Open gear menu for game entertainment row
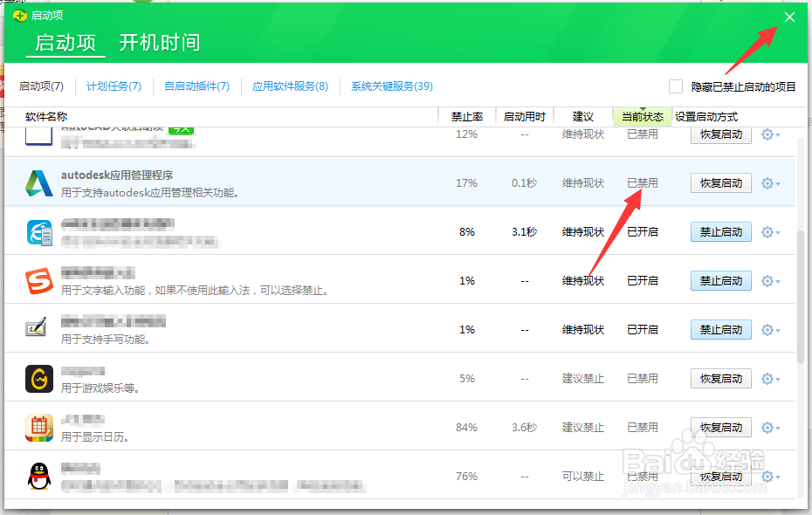 click(x=770, y=379)
